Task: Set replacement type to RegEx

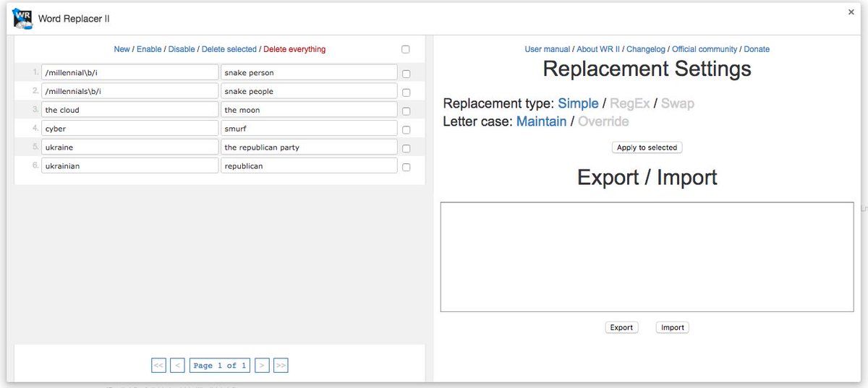Action: coord(629,103)
